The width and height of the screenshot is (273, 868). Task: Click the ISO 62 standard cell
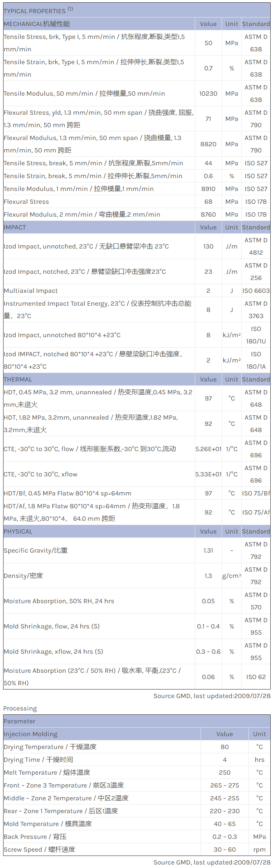tap(256, 677)
